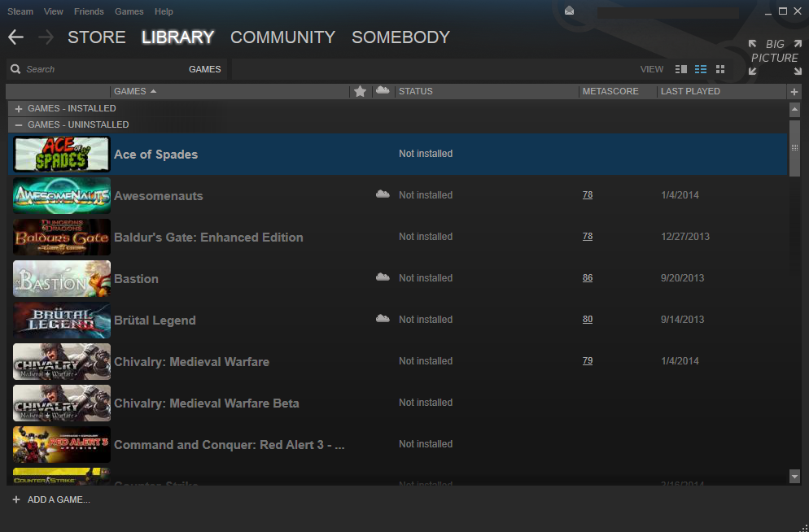The height and width of the screenshot is (532, 809).
Task: Open Bastion metascore 86 link
Action: click(x=588, y=278)
